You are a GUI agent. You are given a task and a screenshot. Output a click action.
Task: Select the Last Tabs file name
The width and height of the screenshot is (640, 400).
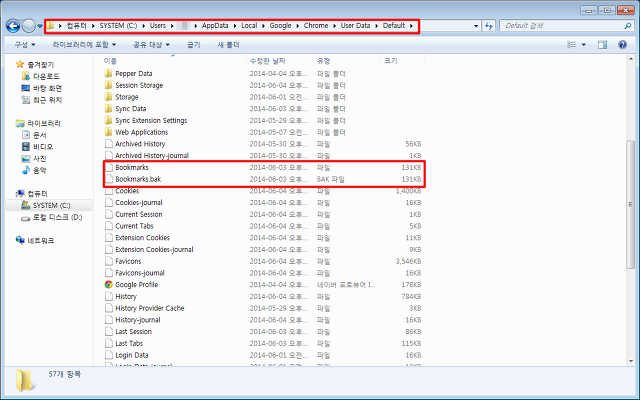pos(129,343)
